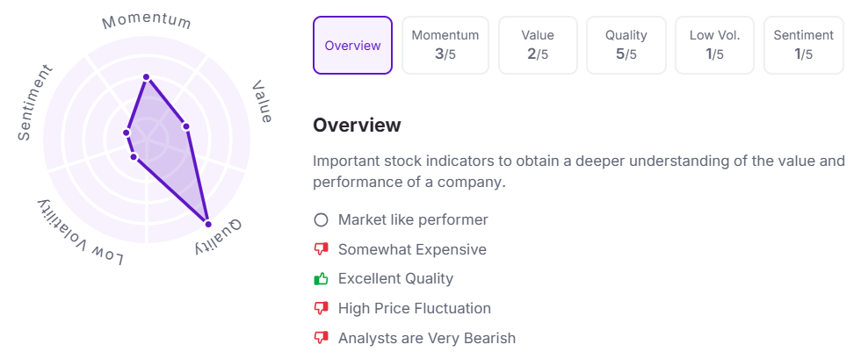Click the Low Volatility data point on chart
Screen dimensions: 868x359
(x=134, y=158)
